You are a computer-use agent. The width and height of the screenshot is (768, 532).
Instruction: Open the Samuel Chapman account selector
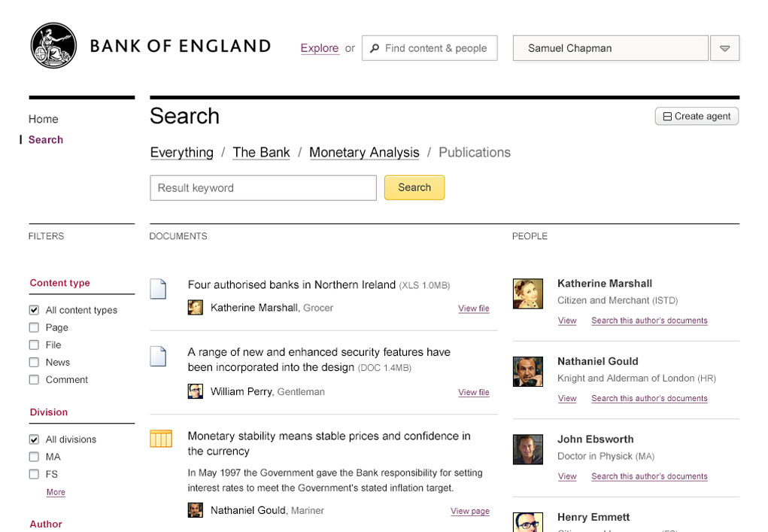pos(610,48)
